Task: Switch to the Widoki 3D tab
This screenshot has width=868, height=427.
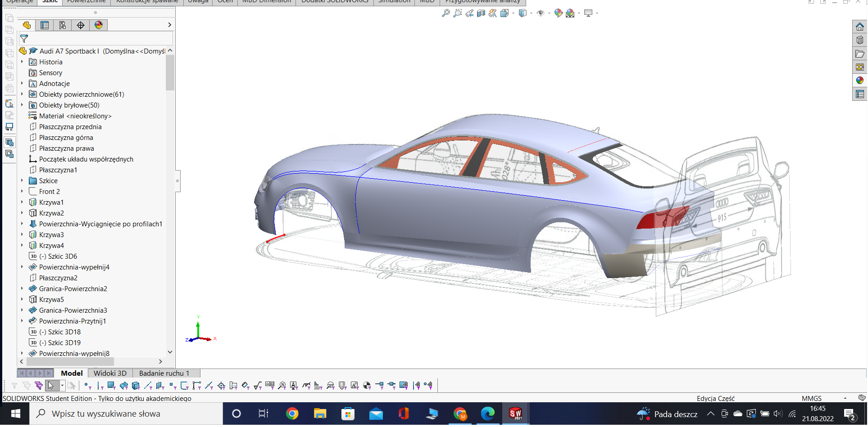Action: [110, 373]
